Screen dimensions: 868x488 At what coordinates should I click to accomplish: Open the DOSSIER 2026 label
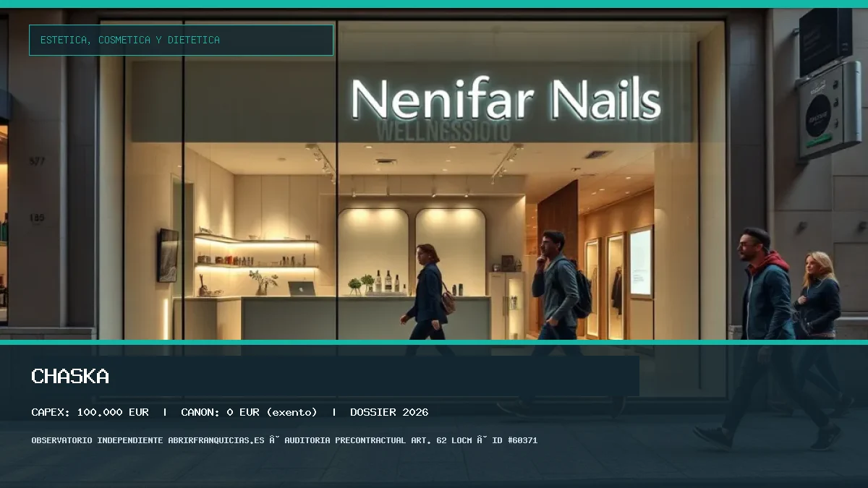click(389, 412)
